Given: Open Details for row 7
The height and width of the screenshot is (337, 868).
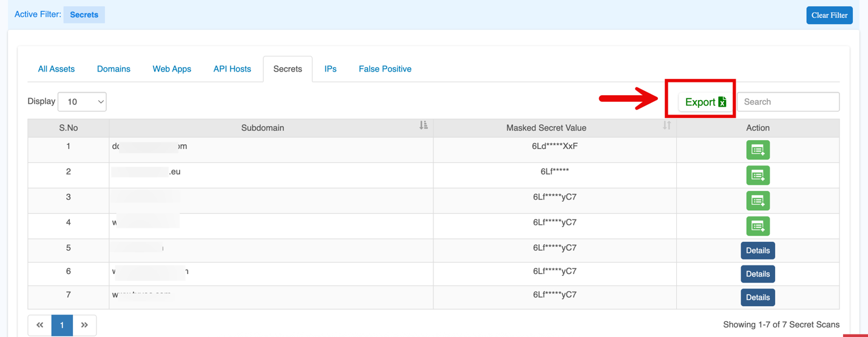Looking at the screenshot, I should [x=758, y=298].
